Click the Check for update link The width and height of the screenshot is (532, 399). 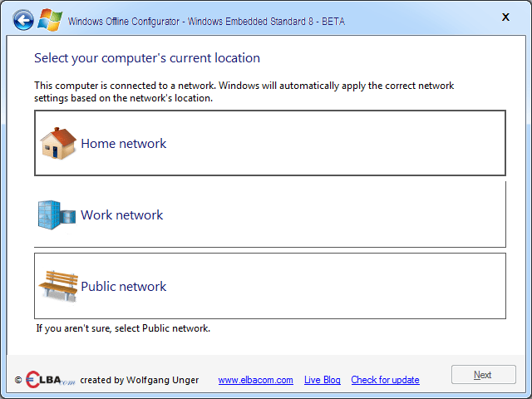385,380
